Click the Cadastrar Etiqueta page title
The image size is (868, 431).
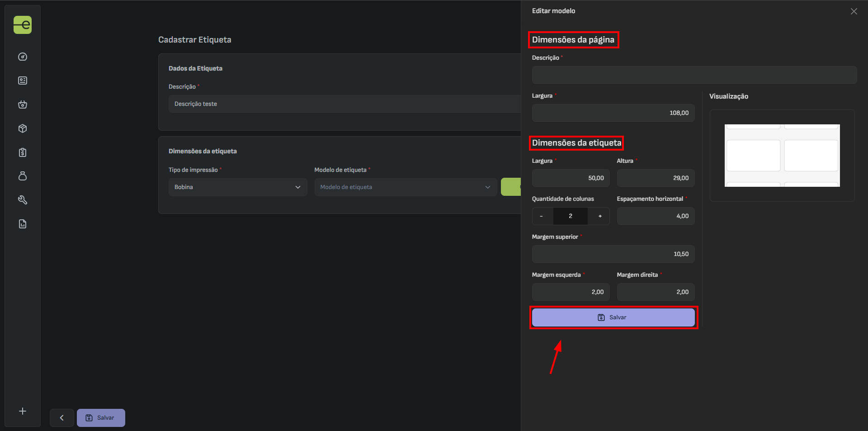[x=195, y=40]
